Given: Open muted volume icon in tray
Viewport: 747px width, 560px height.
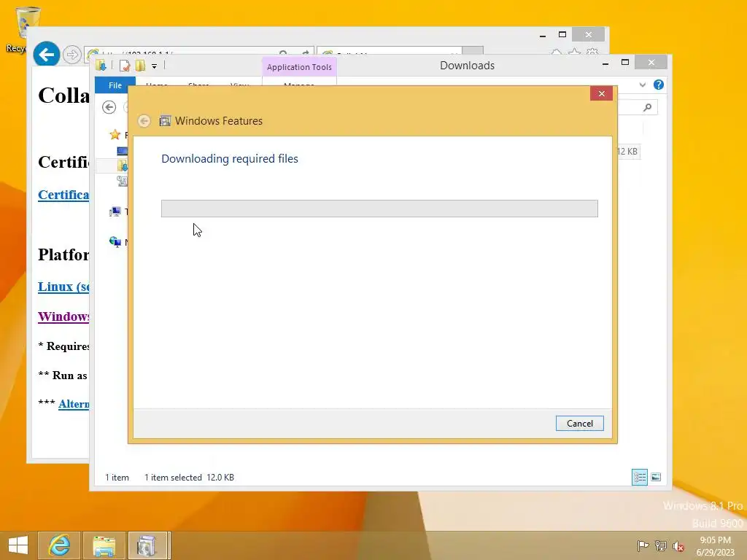Looking at the screenshot, I should (x=678, y=546).
